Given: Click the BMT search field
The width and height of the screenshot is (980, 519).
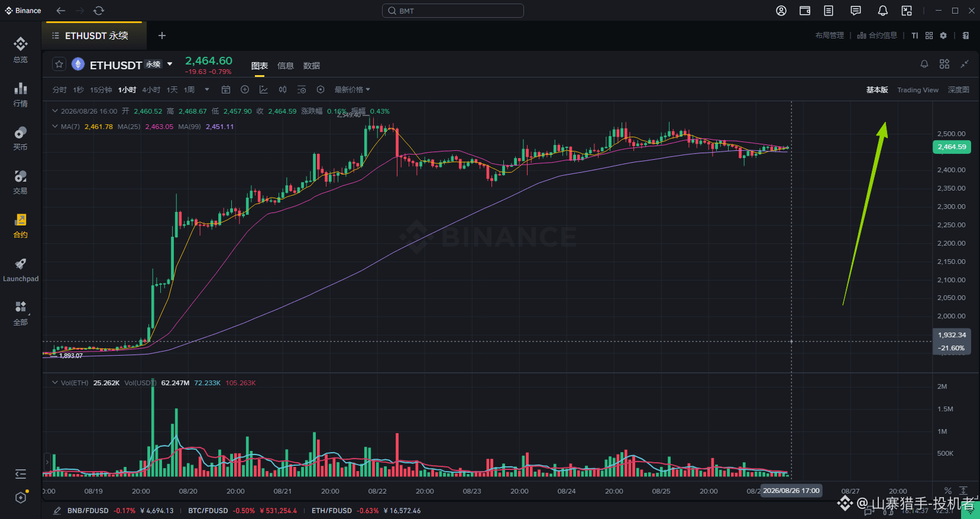Looking at the screenshot, I should pyautogui.click(x=453, y=11).
